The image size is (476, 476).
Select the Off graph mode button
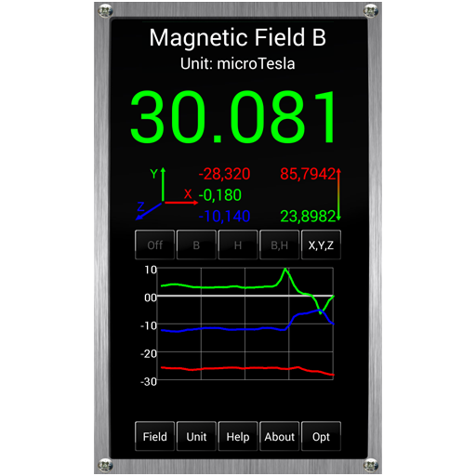click(x=155, y=245)
